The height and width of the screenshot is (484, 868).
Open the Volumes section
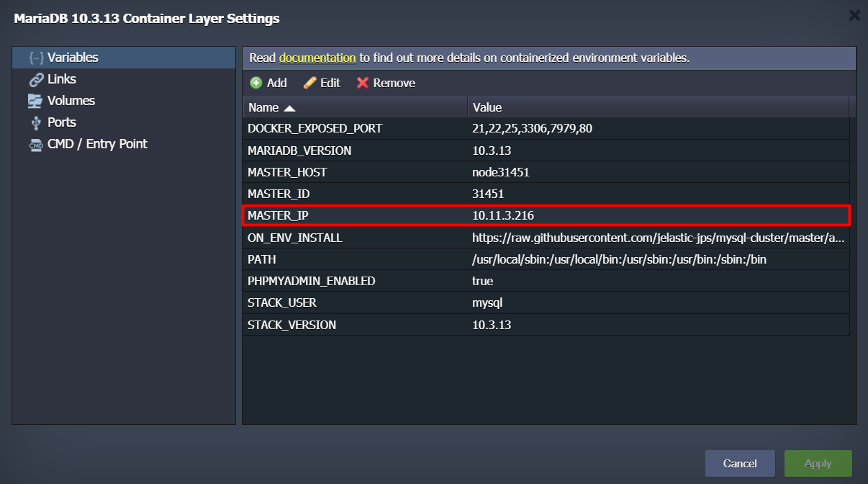[x=71, y=101]
